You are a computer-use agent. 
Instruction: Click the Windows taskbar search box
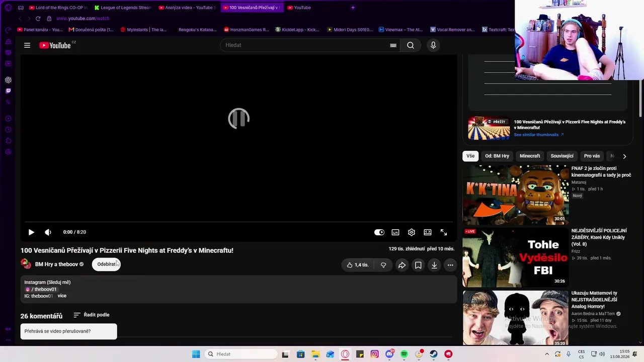(x=242, y=354)
